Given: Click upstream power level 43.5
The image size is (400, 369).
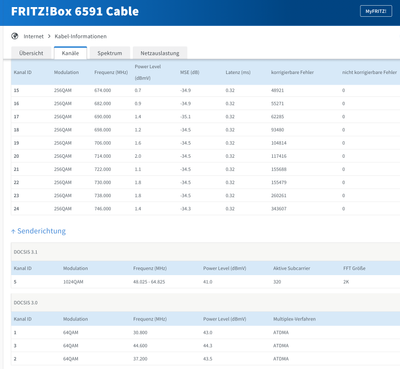Looking at the screenshot, I should coord(208,359).
